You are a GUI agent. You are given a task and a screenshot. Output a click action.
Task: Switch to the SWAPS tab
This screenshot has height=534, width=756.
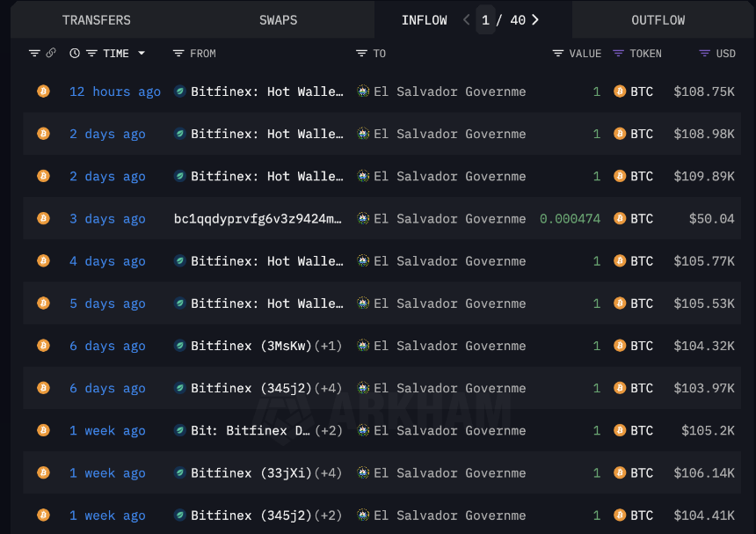click(278, 19)
